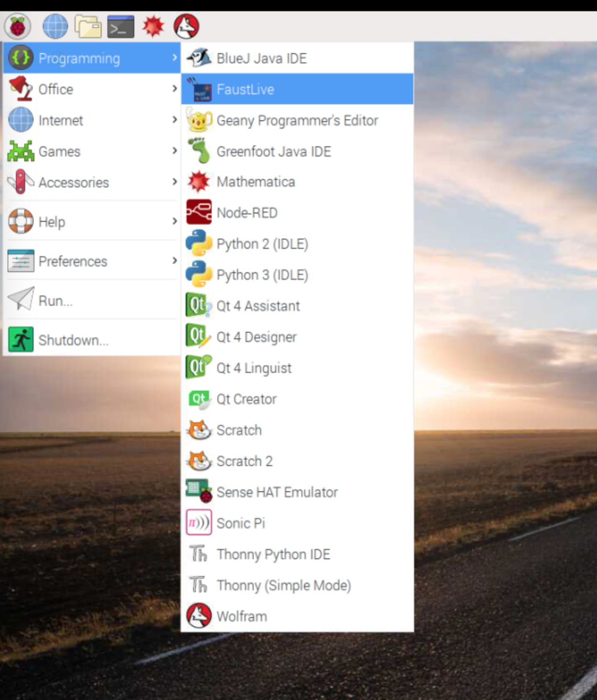
Task: Launch Wolfram from the Programming menu
Action: [x=297, y=616]
